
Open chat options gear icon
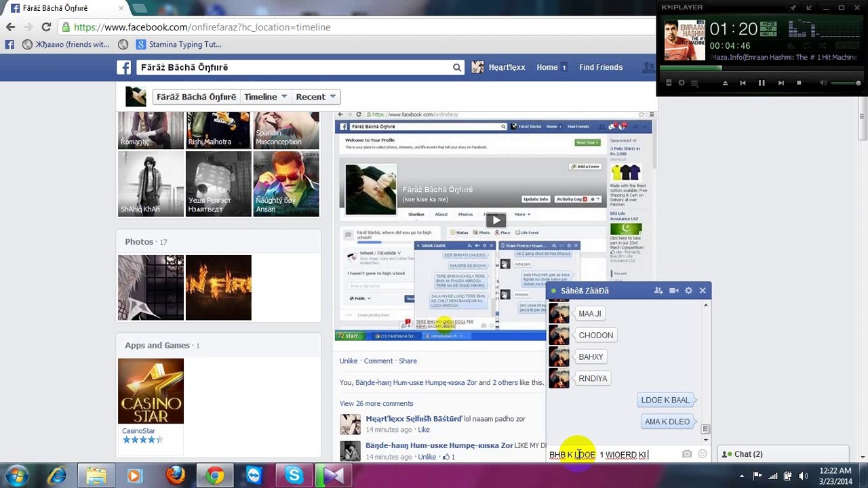point(688,291)
